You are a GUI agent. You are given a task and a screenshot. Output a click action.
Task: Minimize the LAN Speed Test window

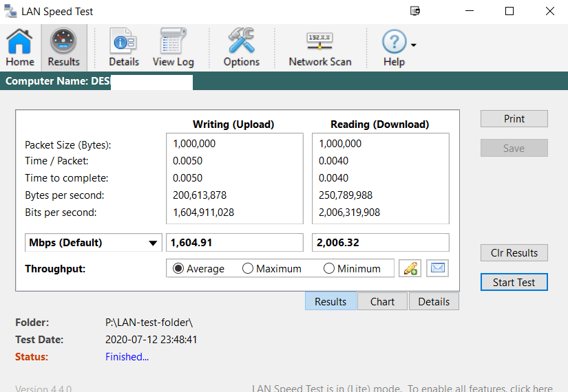pyautogui.click(x=470, y=11)
